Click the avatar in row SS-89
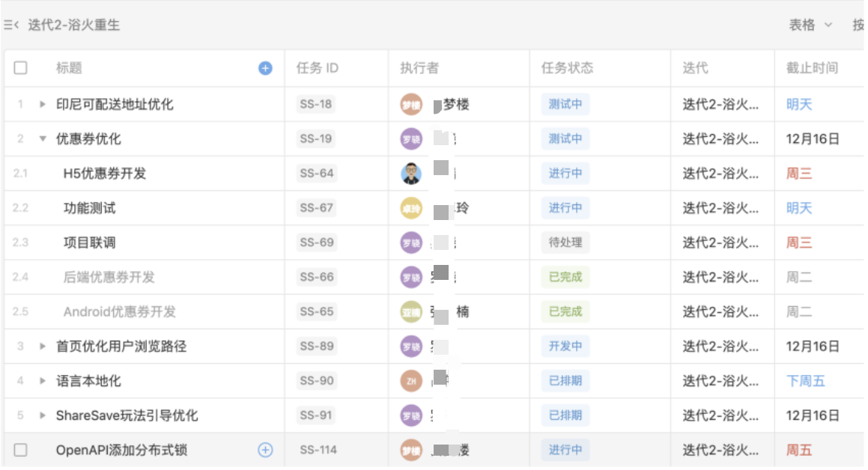868x470 pixels. click(411, 347)
